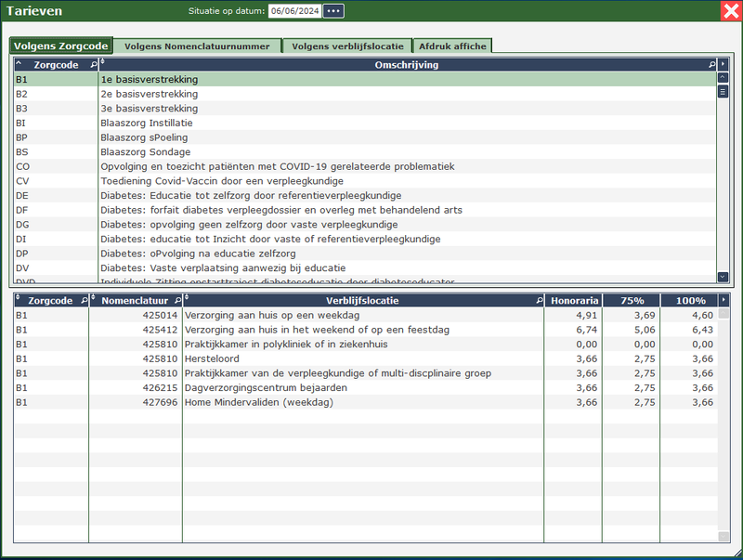Image resolution: width=743 pixels, height=560 pixels.
Task: Open the lower table's column options arrow
Action: (x=724, y=301)
